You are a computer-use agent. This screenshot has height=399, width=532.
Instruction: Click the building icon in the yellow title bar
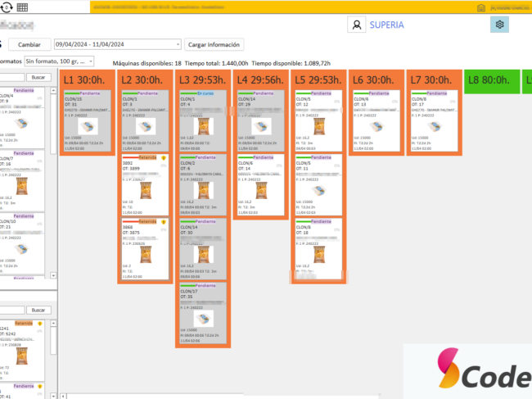coord(480,7)
